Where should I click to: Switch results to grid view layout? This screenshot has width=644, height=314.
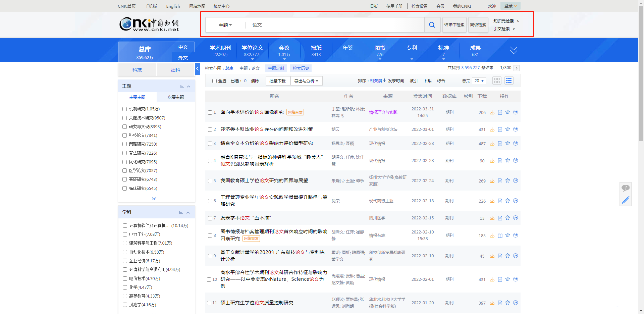coord(497,81)
